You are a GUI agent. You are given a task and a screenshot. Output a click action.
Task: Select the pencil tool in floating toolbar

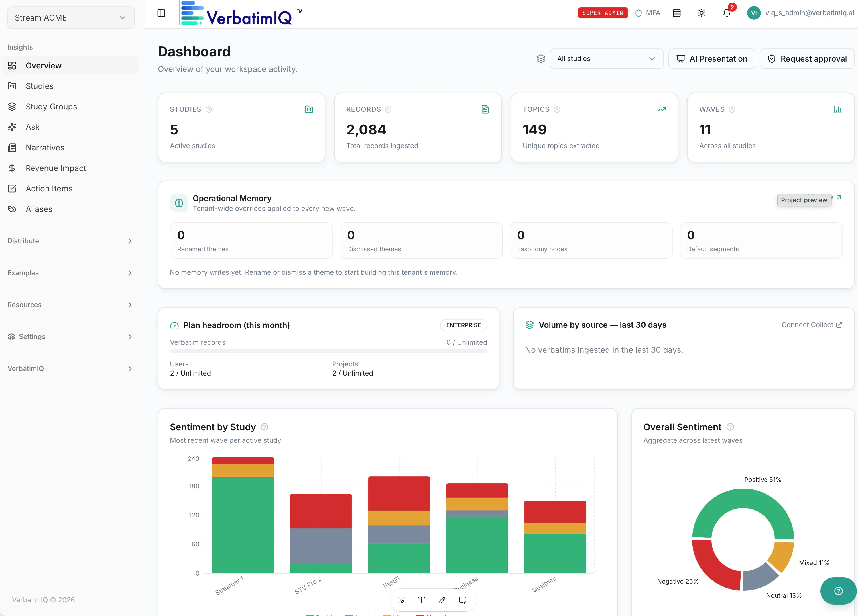pyautogui.click(x=442, y=600)
